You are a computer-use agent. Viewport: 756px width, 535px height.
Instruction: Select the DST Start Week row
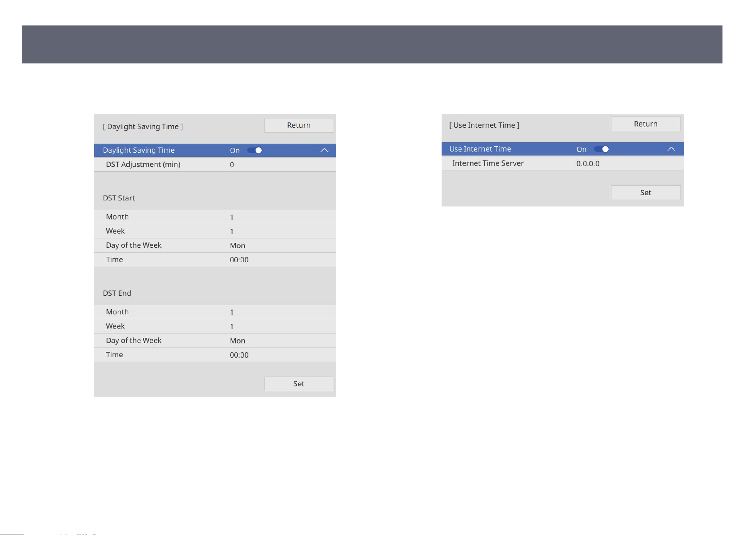coord(215,231)
